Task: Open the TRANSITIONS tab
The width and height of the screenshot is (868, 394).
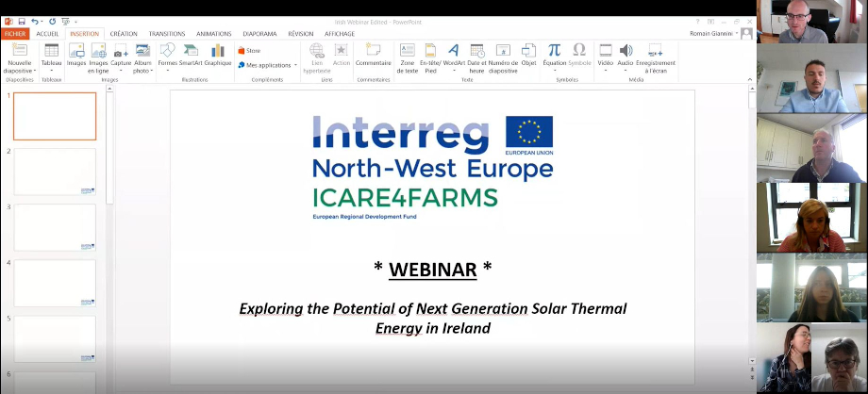Action: tap(167, 34)
